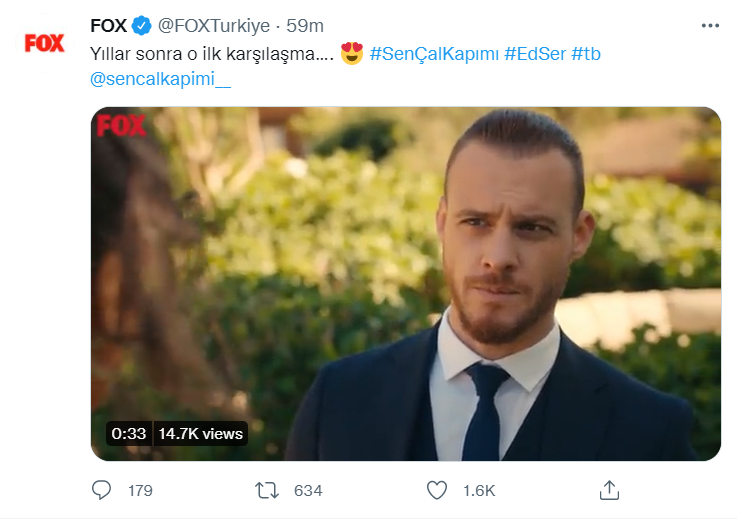Visit the @sencalkapimi__ mention
Viewport: 737px width, 524px height.
point(160,80)
